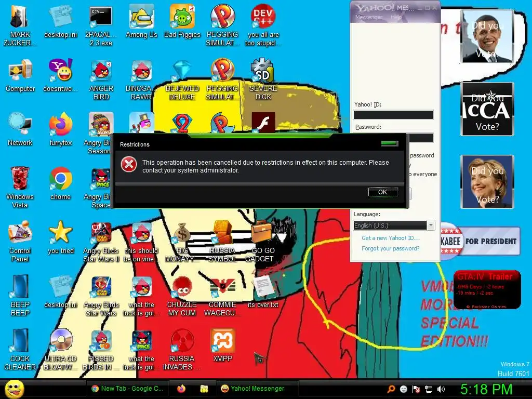Open the folder icon in the taskbar

click(204, 389)
